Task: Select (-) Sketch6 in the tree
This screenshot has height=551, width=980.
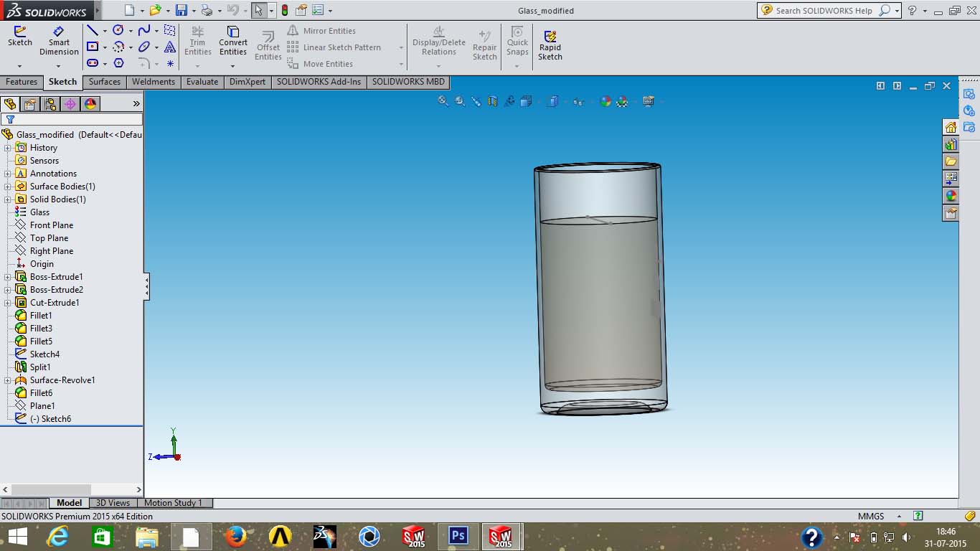Action: point(50,419)
